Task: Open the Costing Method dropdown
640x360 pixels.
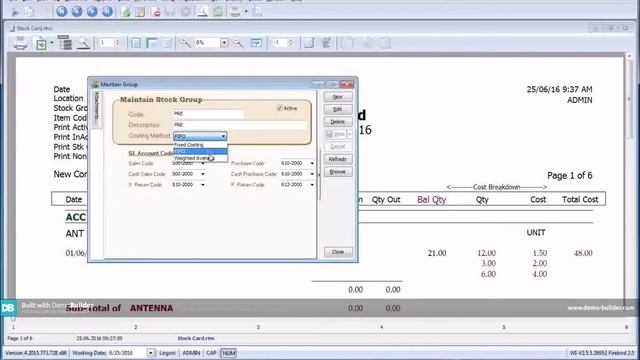Action: pos(223,136)
